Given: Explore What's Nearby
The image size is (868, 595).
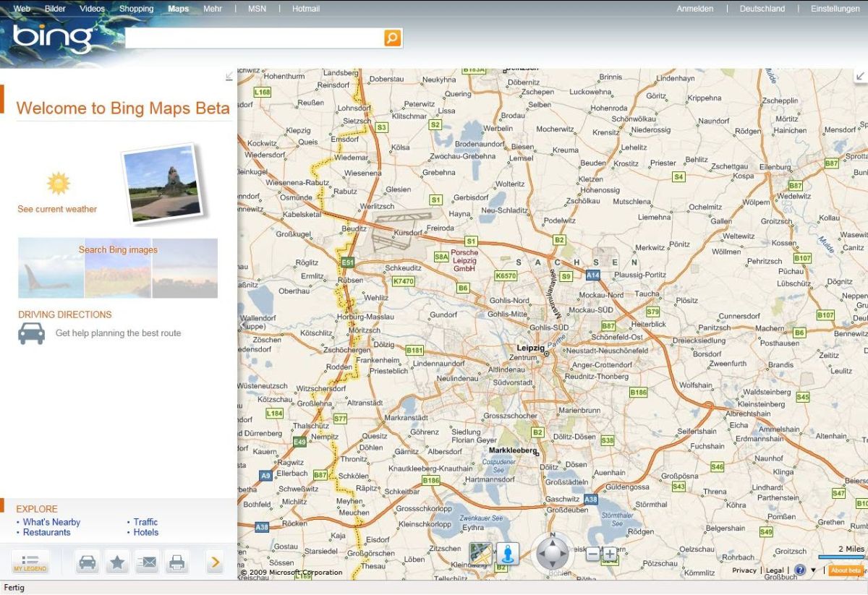Looking at the screenshot, I should (x=51, y=522).
